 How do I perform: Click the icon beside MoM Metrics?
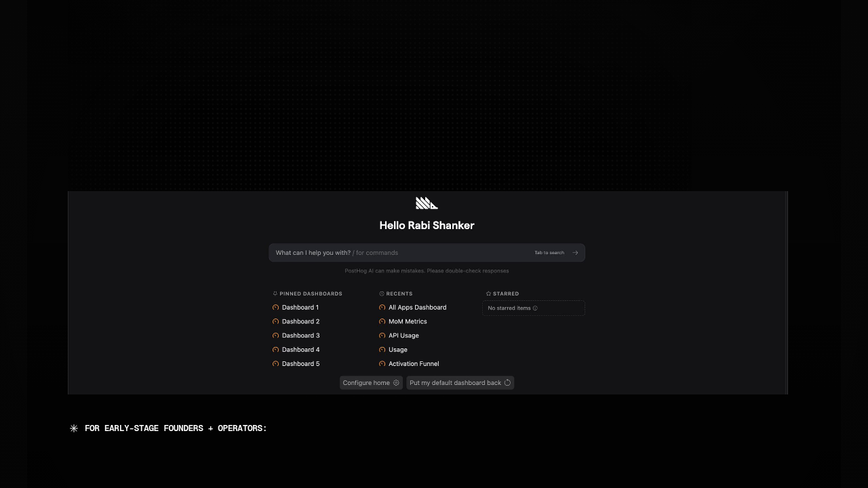tap(382, 322)
